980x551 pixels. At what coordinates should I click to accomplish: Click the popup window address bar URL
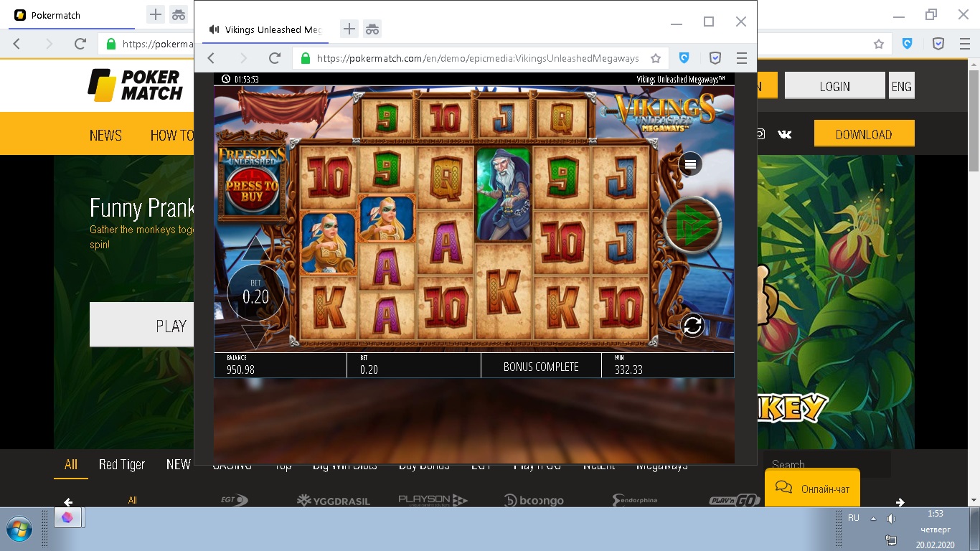coord(477,58)
